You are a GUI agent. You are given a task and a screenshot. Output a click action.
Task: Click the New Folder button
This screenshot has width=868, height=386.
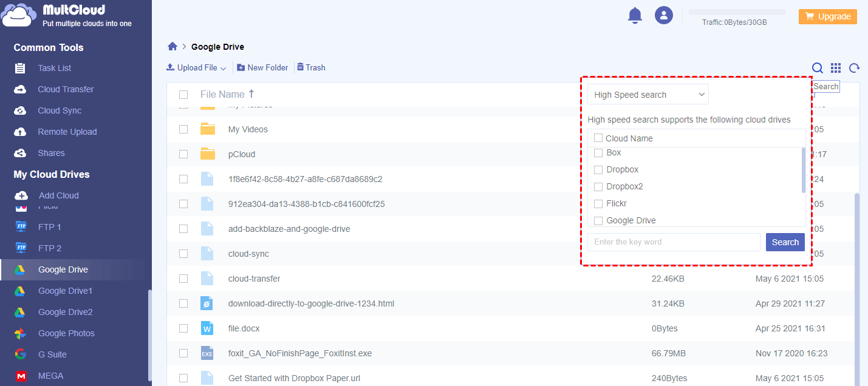(262, 68)
